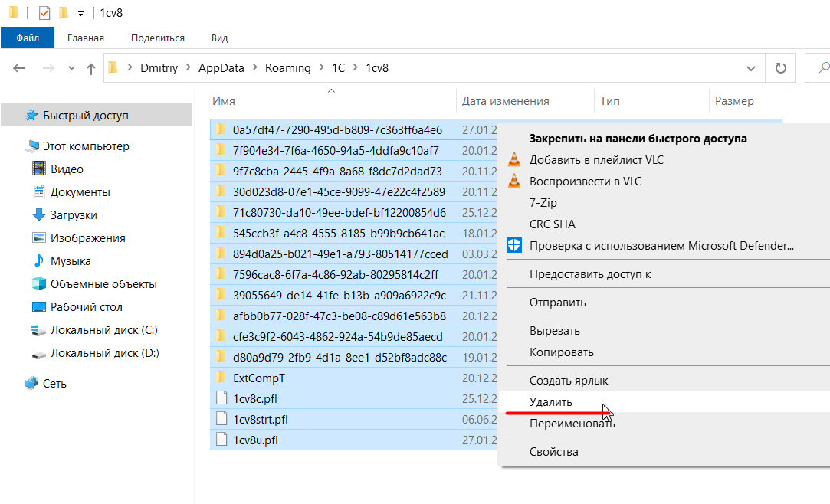Select file 1cv8u.pfl

[x=255, y=440]
